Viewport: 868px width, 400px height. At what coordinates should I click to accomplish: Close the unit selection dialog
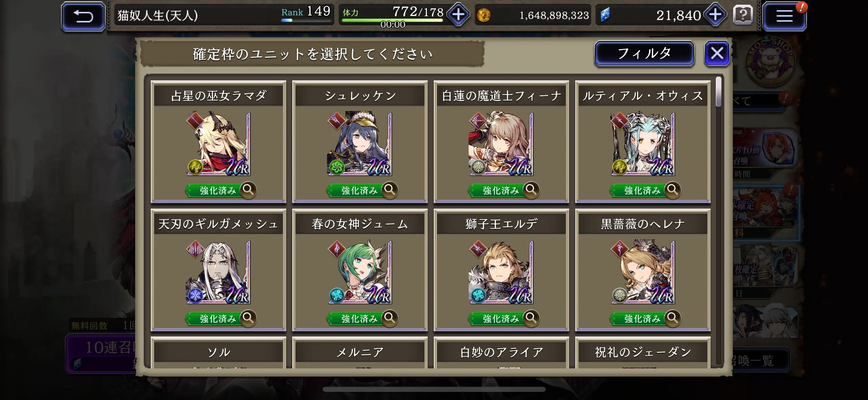tap(717, 53)
